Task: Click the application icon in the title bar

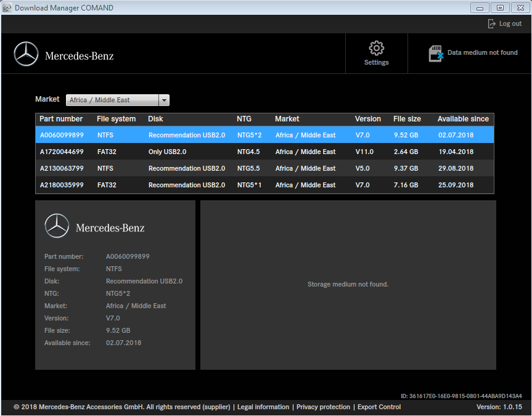Action: click(x=9, y=7)
